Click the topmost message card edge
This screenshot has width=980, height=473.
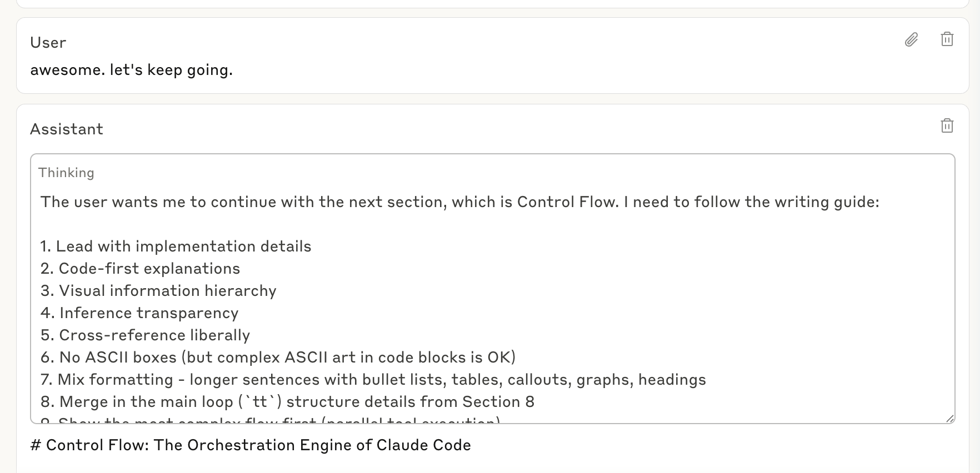point(489,4)
